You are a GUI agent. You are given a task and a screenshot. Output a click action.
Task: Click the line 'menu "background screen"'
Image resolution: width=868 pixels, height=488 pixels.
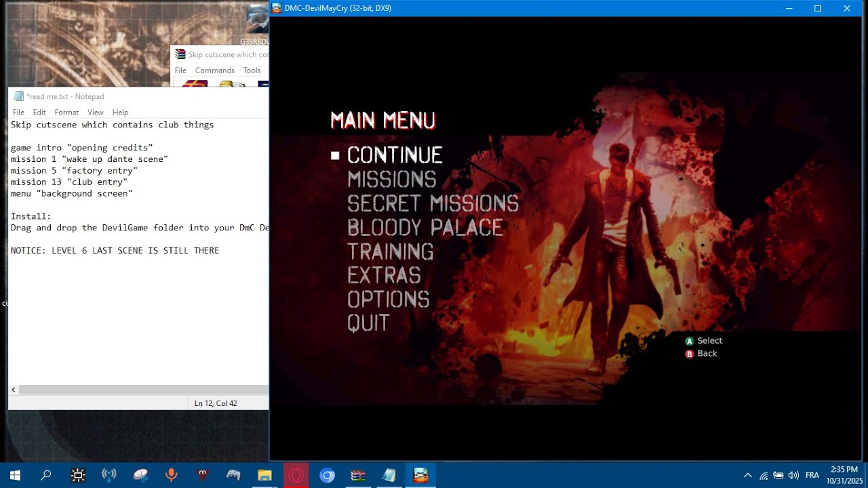click(72, 194)
